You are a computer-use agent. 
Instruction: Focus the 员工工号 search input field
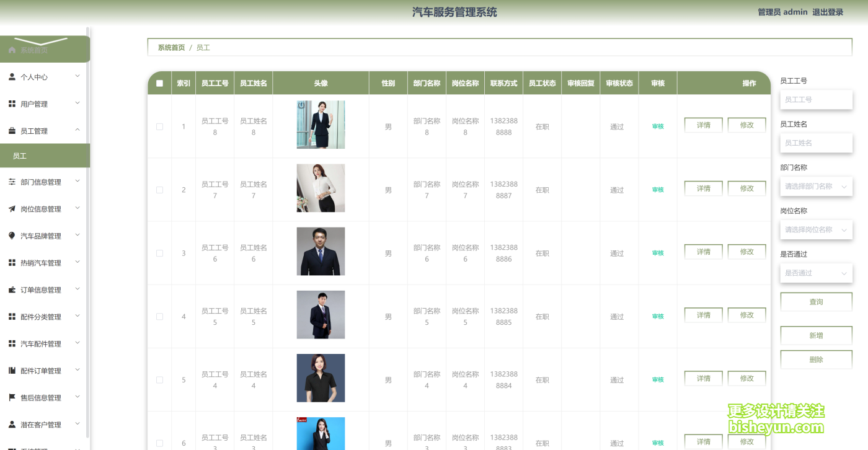coord(816,99)
